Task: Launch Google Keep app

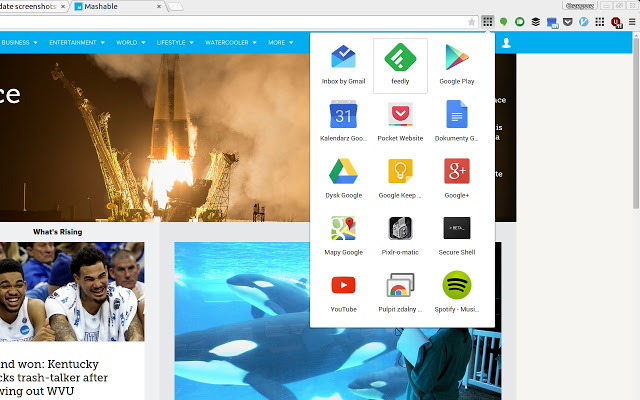Action: click(400, 180)
